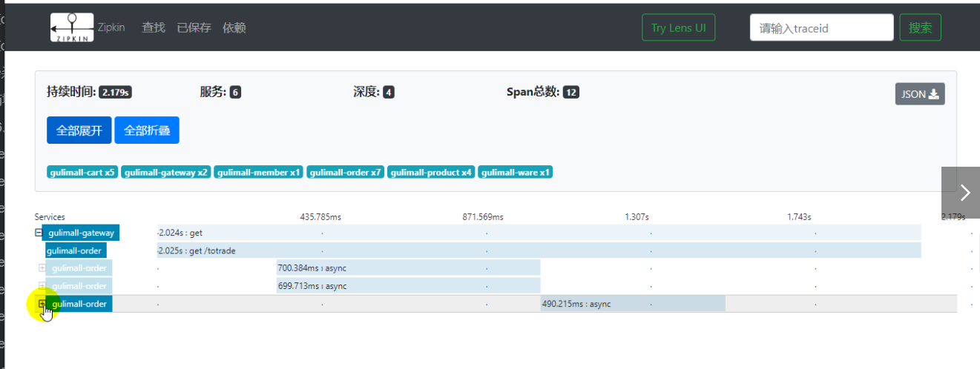Select gulimall-order label in get /totrade row
The width and height of the screenshot is (980, 369).
tap(76, 250)
